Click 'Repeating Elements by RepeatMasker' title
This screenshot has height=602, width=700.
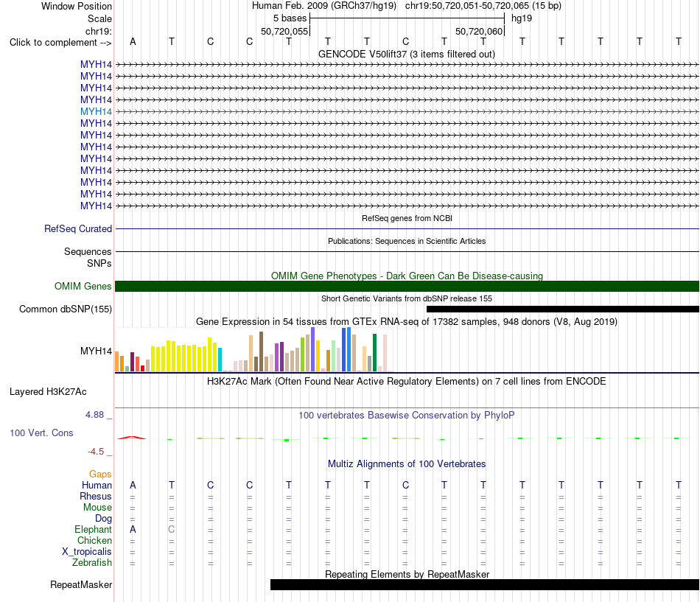click(x=407, y=574)
